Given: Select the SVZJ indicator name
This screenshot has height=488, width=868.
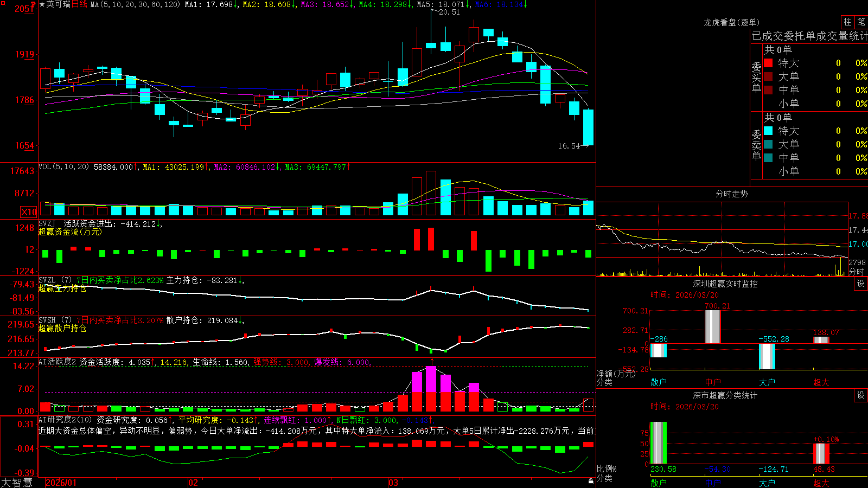Looking at the screenshot, I should coord(47,223).
